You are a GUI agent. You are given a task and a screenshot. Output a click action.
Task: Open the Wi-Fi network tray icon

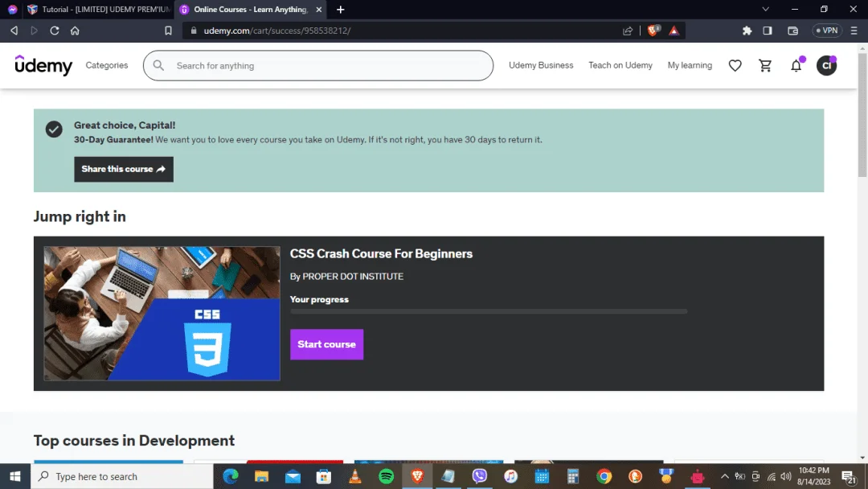pos(771,476)
